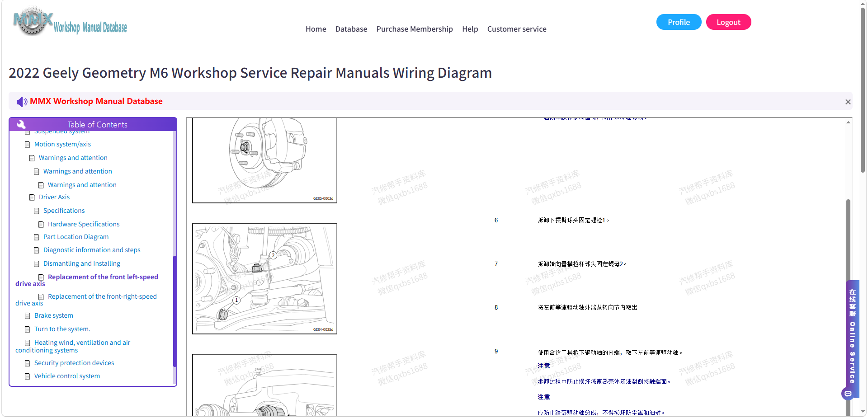Click step 6 text 拆卸下摆臂球头固定螺栓1

pyautogui.click(x=573, y=221)
